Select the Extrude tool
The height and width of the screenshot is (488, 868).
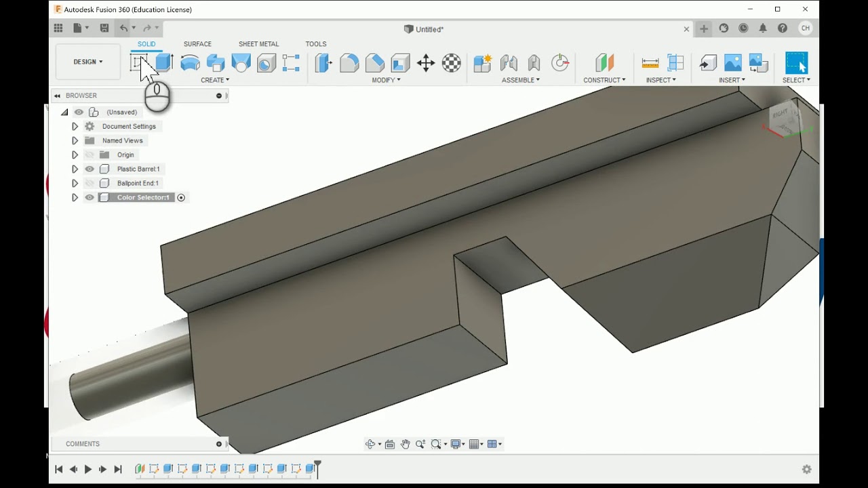click(x=164, y=63)
